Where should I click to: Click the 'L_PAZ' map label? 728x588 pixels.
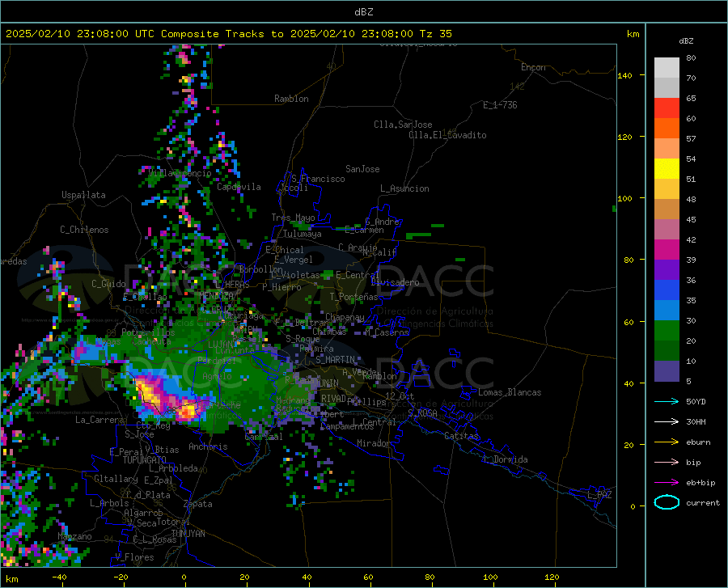599,495
